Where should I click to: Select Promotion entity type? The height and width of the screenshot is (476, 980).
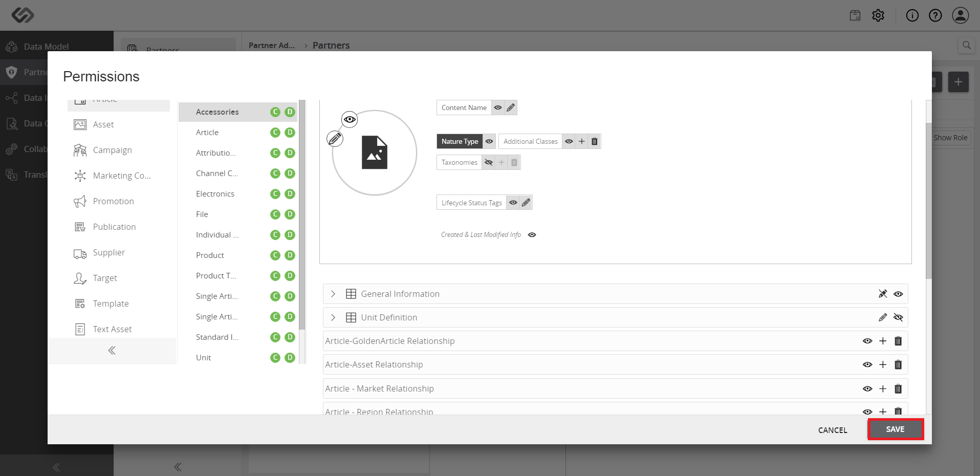pyautogui.click(x=119, y=201)
